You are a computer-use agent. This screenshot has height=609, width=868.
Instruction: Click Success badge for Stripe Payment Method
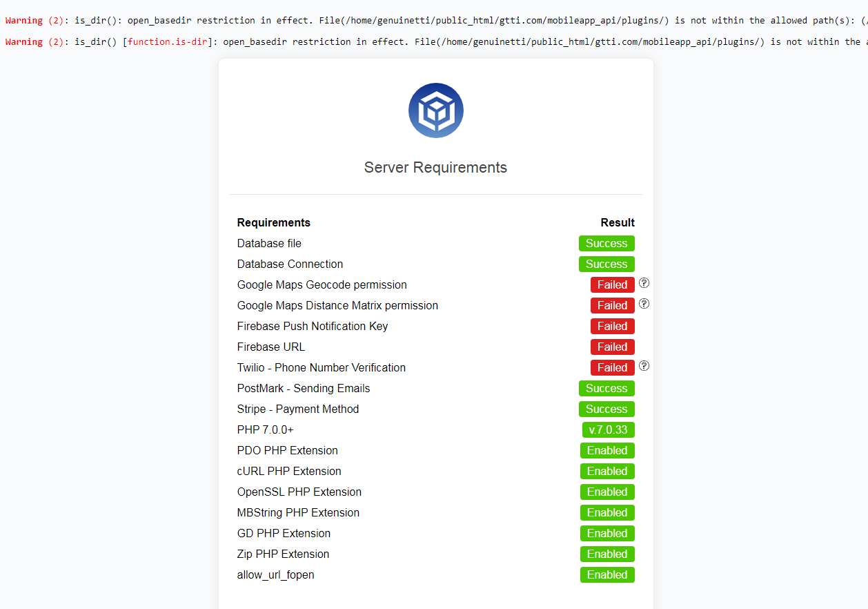tap(606, 409)
